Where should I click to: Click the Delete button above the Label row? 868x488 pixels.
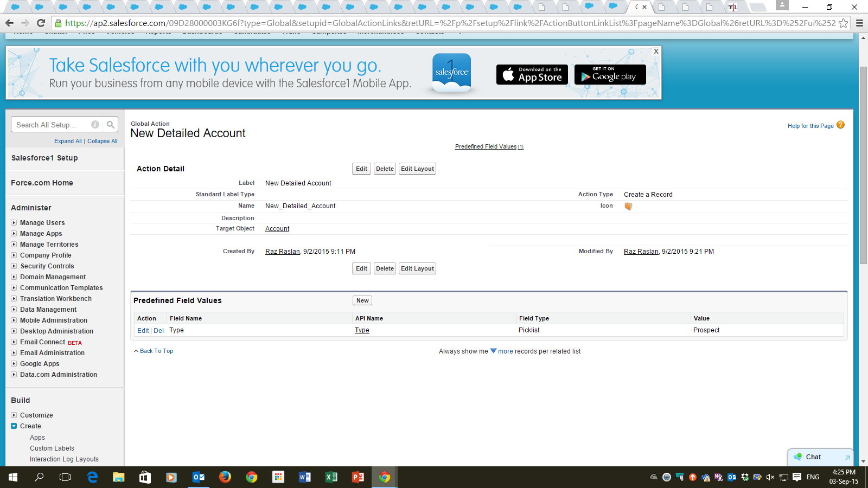385,169
